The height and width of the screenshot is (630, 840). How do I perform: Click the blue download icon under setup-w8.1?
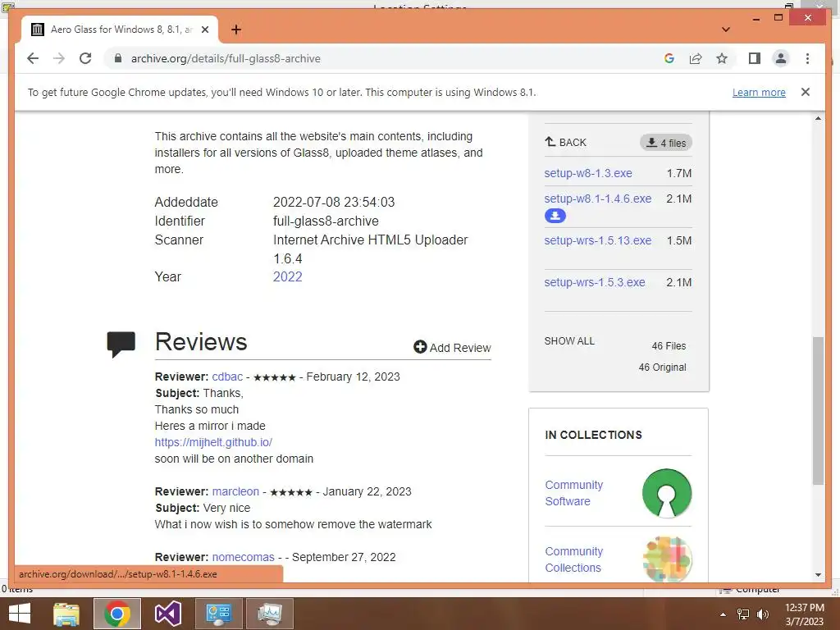click(555, 216)
